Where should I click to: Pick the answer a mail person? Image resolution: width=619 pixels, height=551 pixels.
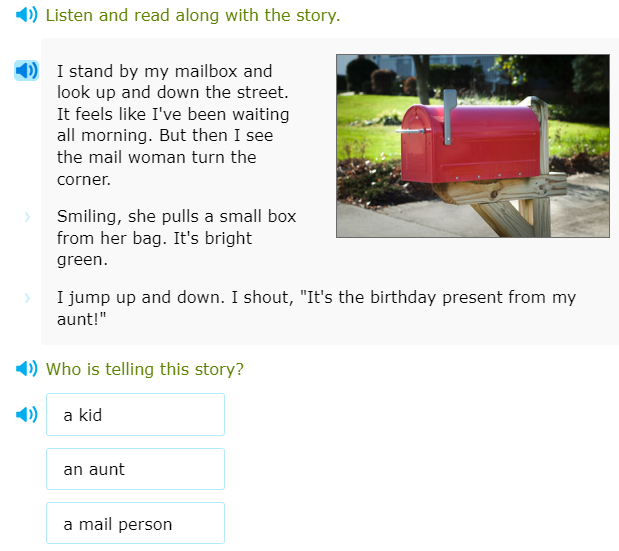[x=135, y=524]
